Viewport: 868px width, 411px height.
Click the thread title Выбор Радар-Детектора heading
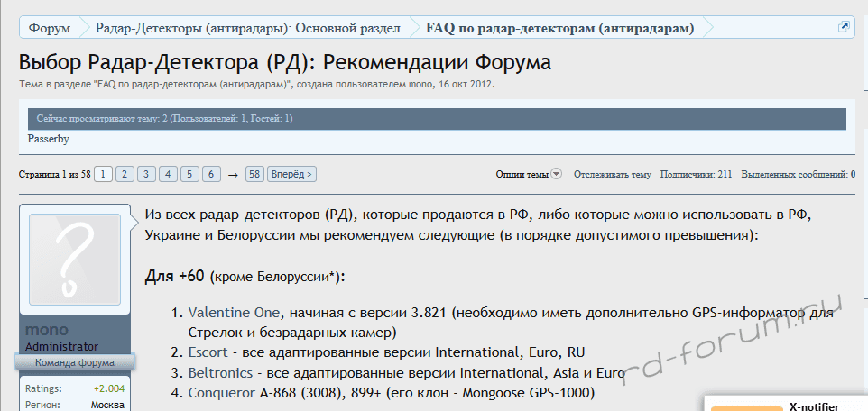[284, 62]
